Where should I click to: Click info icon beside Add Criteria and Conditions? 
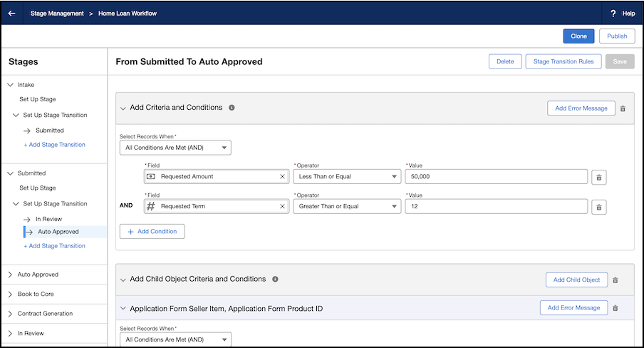coord(232,108)
